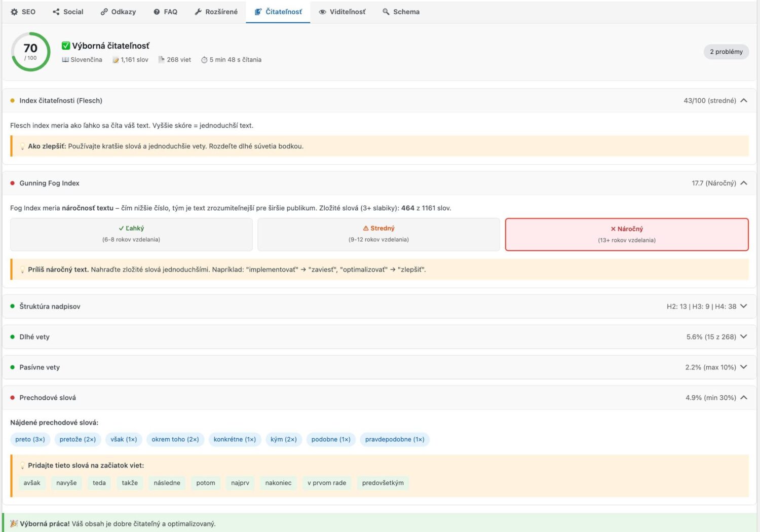Screen dimensions: 760x532
Task: Click the suggested phrase v prvom rade
Action: 327,483
